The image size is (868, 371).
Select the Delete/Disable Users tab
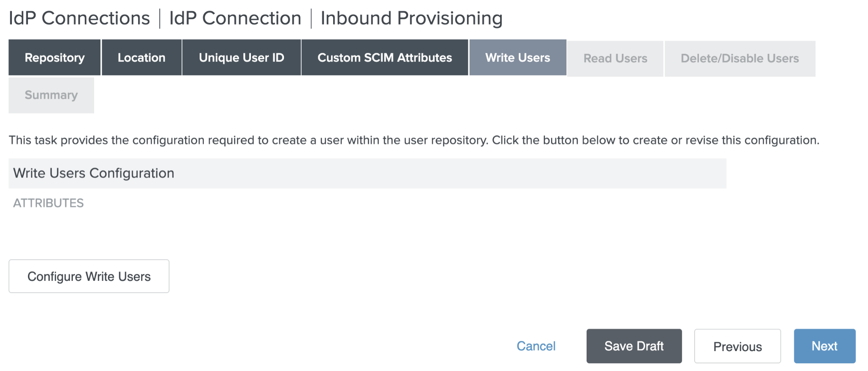pos(740,58)
